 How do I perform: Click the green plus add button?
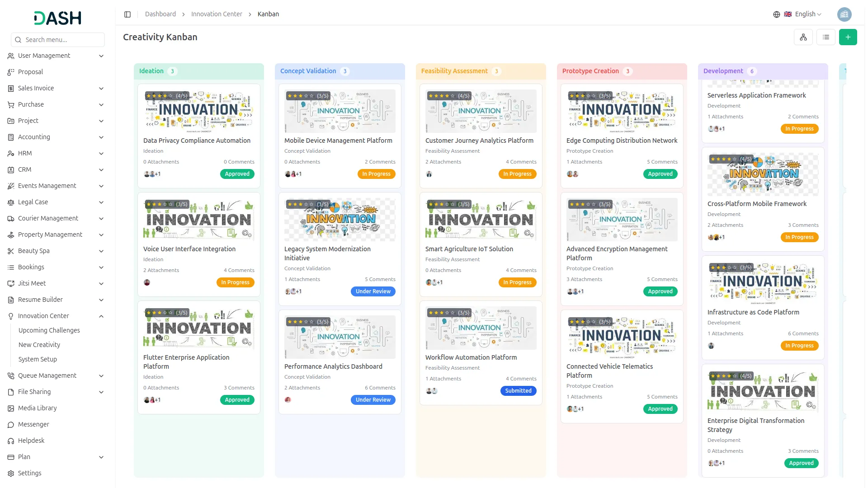[848, 37]
